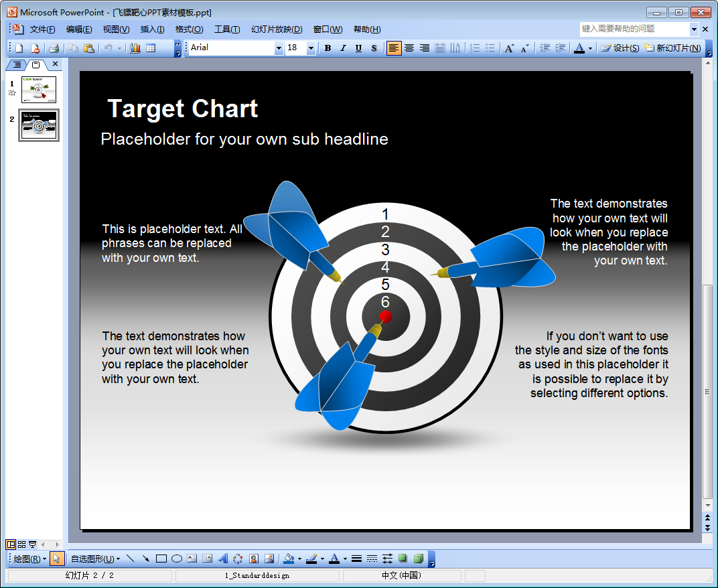The width and height of the screenshot is (718, 588).
Task: Increase font size with the toolbar icon
Action: 510,48
